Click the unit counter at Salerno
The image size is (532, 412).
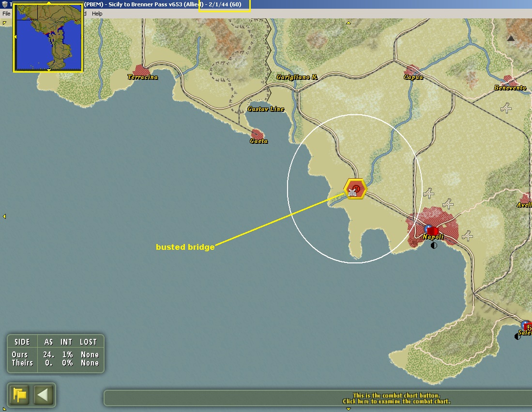point(528,327)
